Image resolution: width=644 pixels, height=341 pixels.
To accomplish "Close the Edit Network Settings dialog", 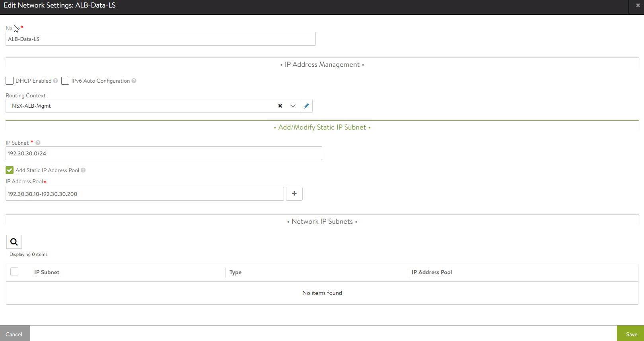I will click(638, 6).
